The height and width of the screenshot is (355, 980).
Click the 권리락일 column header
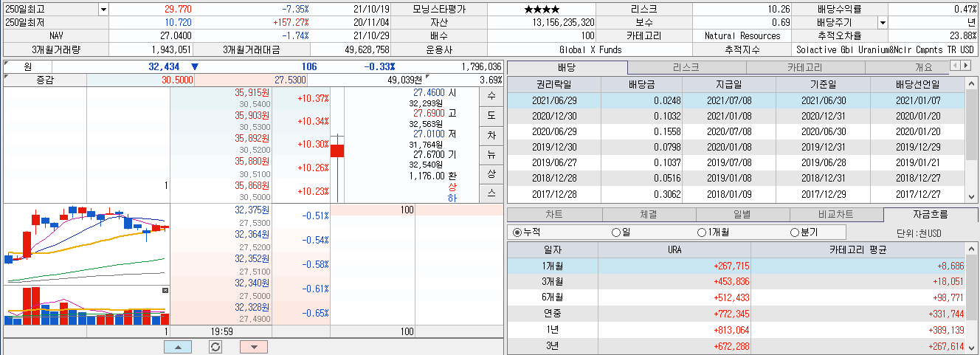click(554, 85)
